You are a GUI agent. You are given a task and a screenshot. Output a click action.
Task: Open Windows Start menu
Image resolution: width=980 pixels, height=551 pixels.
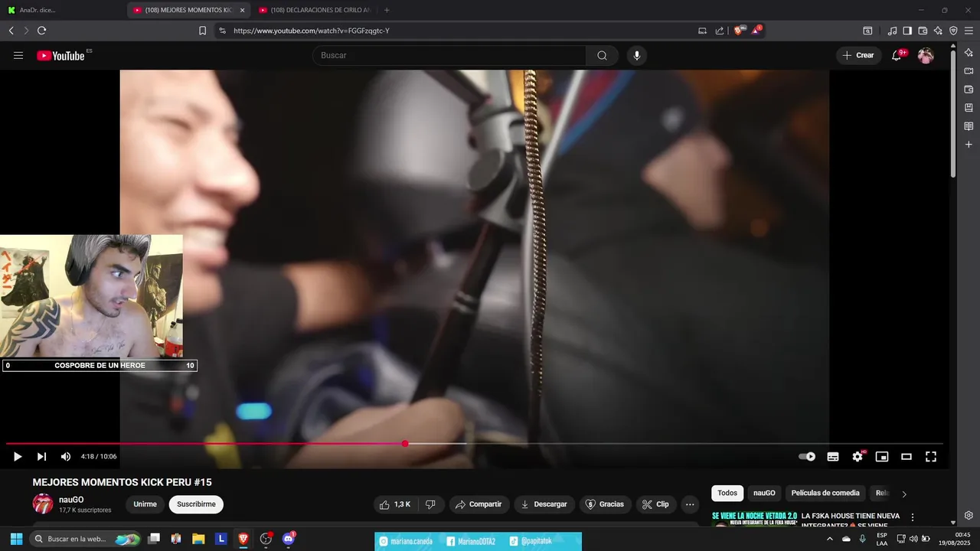pyautogui.click(x=16, y=539)
